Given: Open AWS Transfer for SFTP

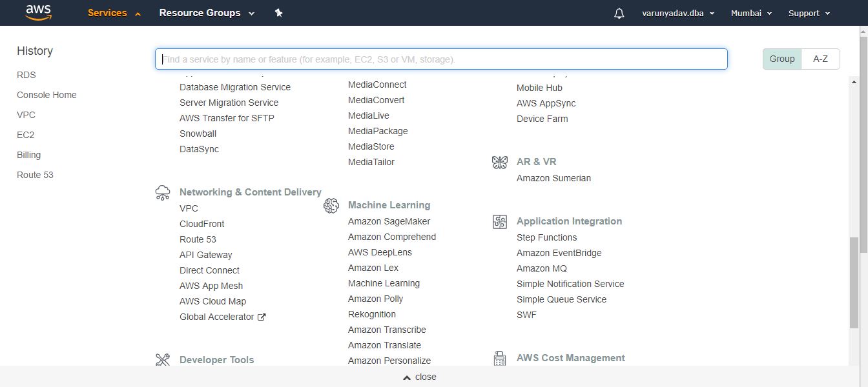Looking at the screenshot, I should (x=227, y=118).
